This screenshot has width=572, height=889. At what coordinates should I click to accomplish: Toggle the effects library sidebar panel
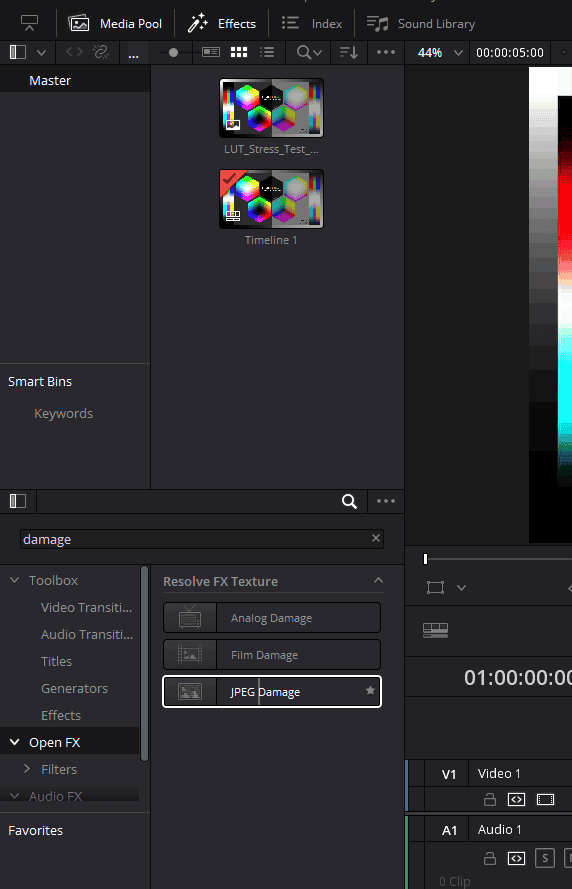pos(18,501)
